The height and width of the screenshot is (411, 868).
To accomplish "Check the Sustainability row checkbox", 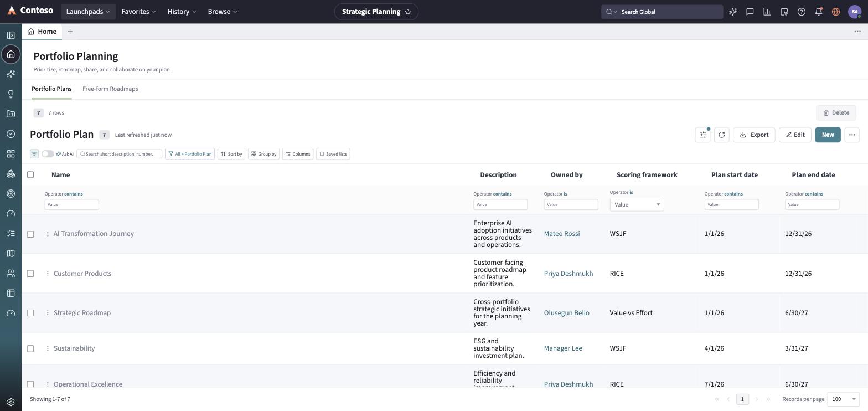I will pyautogui.click(x=30, y=349).
